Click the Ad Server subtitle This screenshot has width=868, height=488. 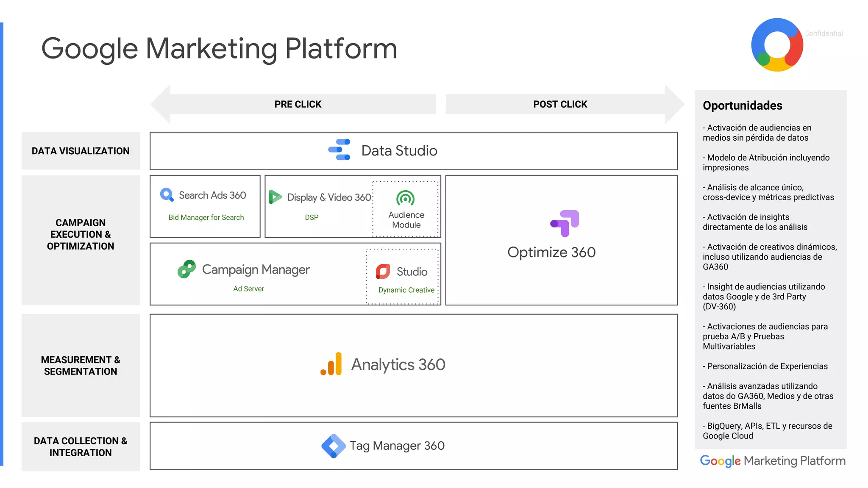[x=249, y=289]
